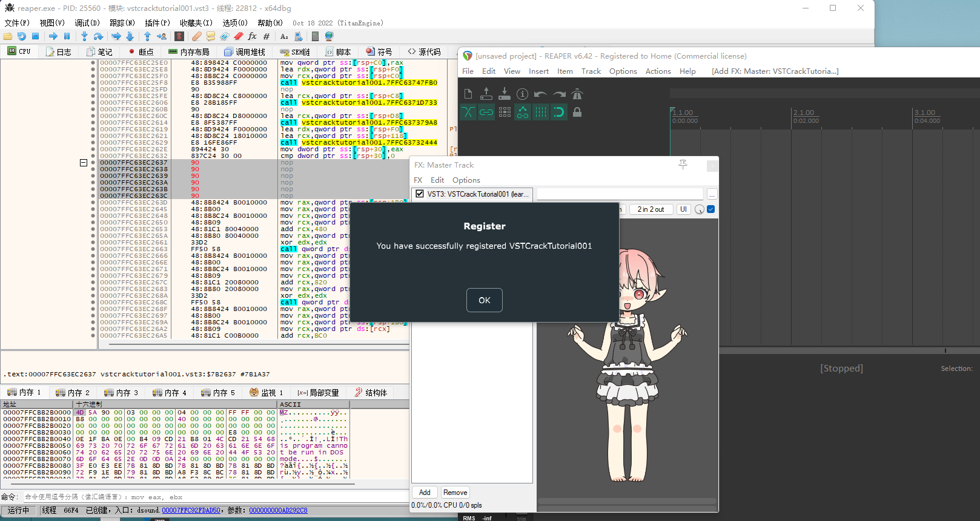Image resolution: width=980 pixels, height=521 pixels.
Task: Click the REAPER undo arrow icon
Action: tap(540, 94)
